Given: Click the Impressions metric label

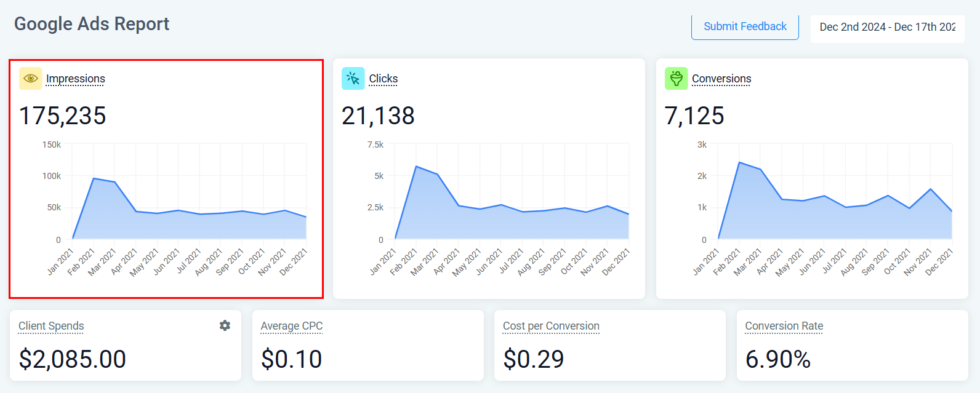Looking at the screenshot, I should [75, 79].
